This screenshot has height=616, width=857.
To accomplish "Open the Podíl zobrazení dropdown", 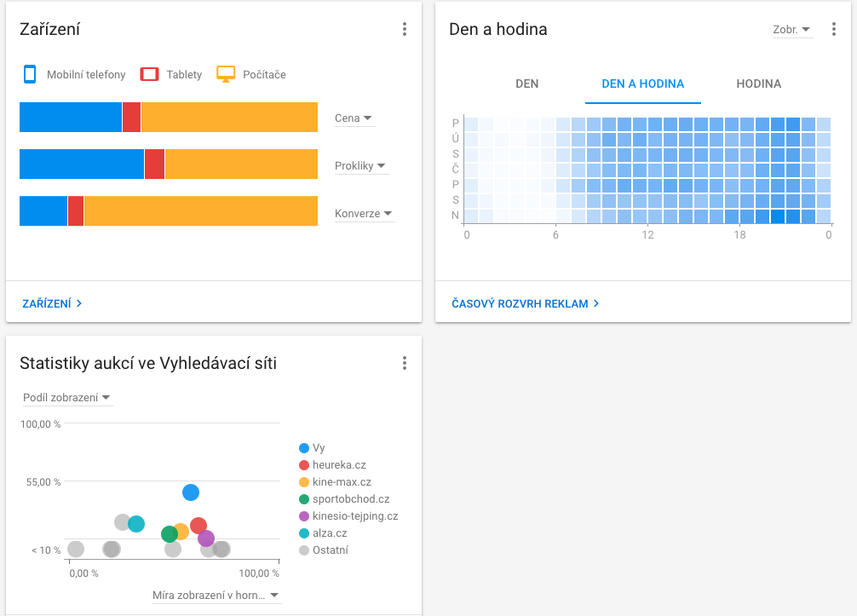I will 66,398.
